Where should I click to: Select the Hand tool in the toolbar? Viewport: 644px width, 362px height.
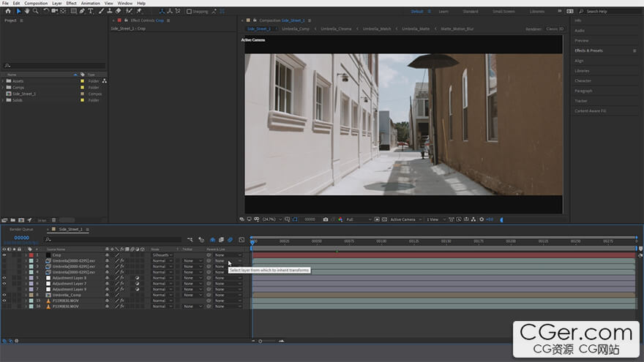point(27,11)
